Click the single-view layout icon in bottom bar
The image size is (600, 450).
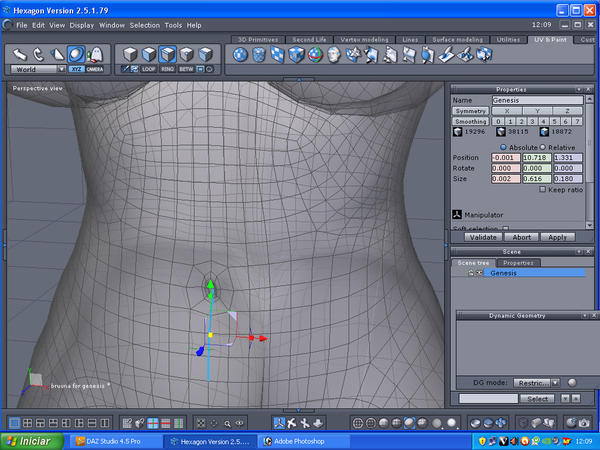point(13,424)
